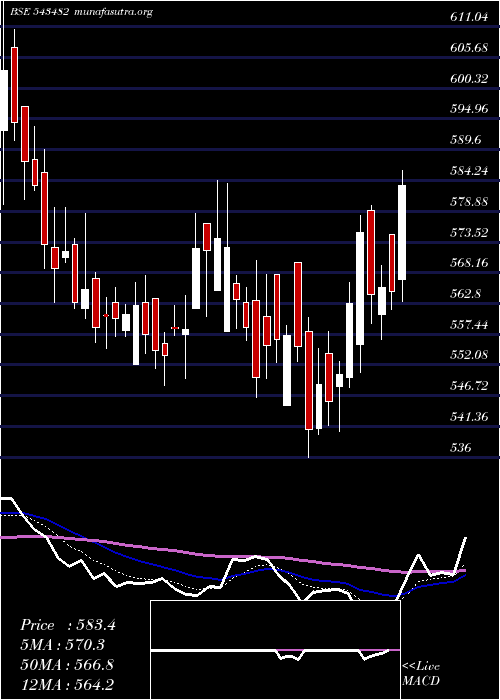The height and width of the screenshot is (700, 500).
Task: Click the <<Live MACD label
Action: coord(421,674)
